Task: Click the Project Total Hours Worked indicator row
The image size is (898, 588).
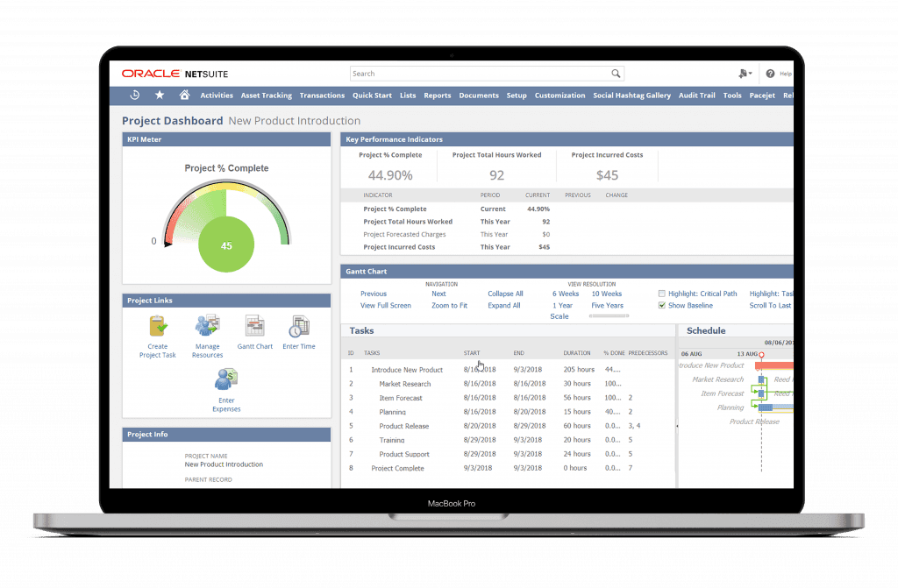Action: click(x=567, y=222)
